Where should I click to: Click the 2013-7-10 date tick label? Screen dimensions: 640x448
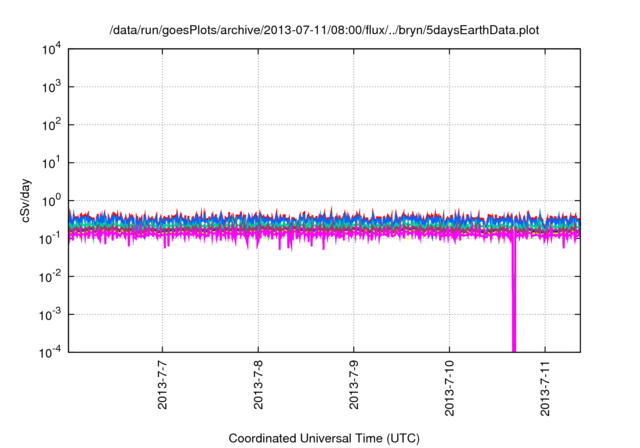click(x=449, y=388)
